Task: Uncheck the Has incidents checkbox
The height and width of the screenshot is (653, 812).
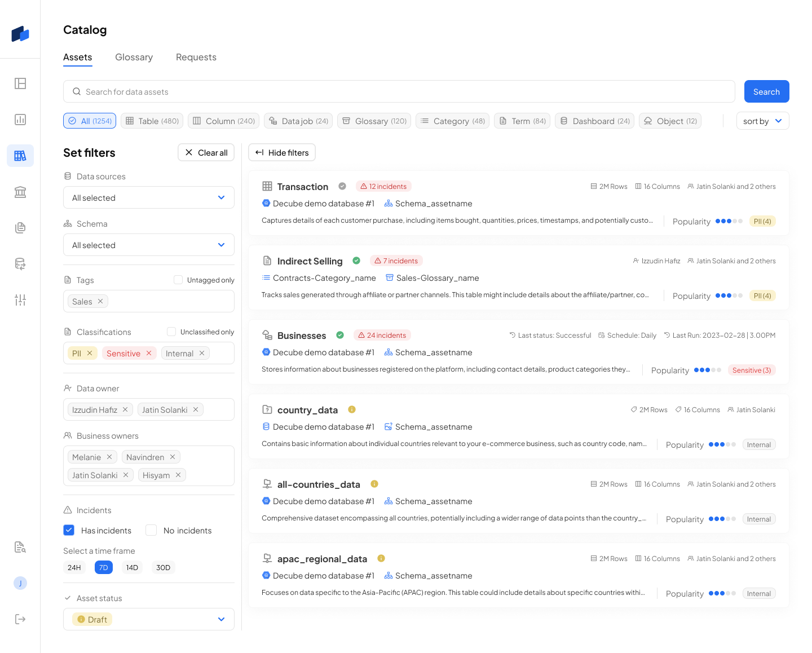Action: tap(69, 530)
